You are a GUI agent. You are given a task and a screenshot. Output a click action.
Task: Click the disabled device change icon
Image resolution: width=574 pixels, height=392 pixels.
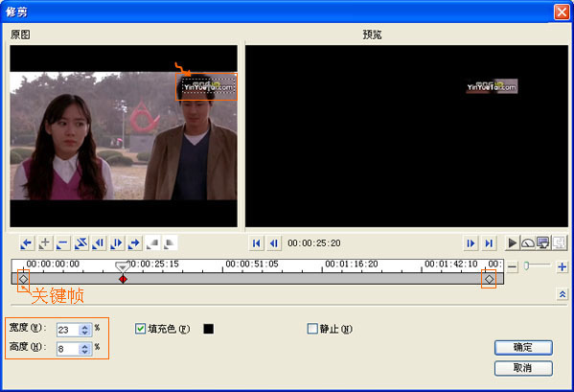[559, 243]
